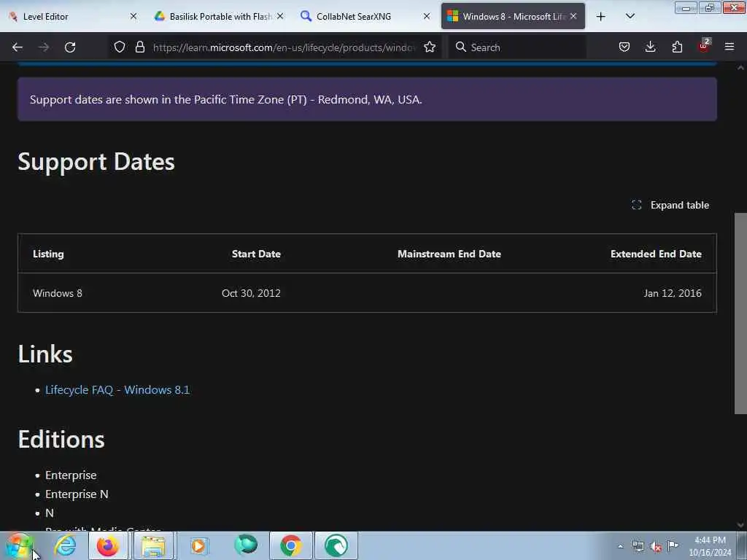Expand the Support Dates table
Screen dimensions: 747x560
tap(670, 205)
